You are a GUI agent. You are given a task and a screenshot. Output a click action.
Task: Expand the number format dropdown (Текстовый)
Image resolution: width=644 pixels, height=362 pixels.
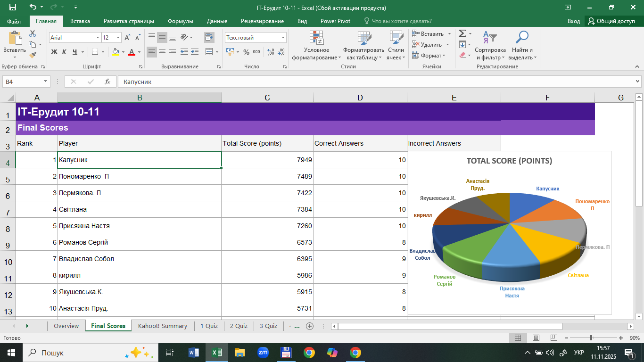[283, 38]
